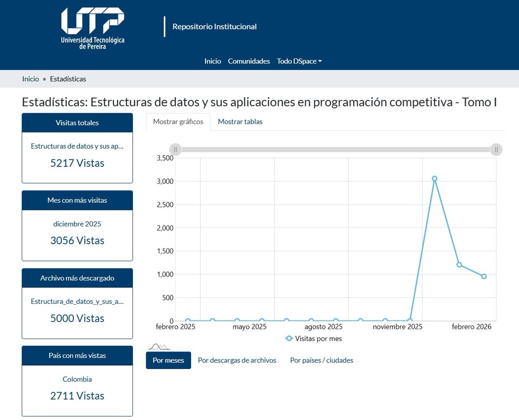519x420 pixels.
Task: Open the Estructuras de datos link under Visitas totales
Action: click(77, 146)
